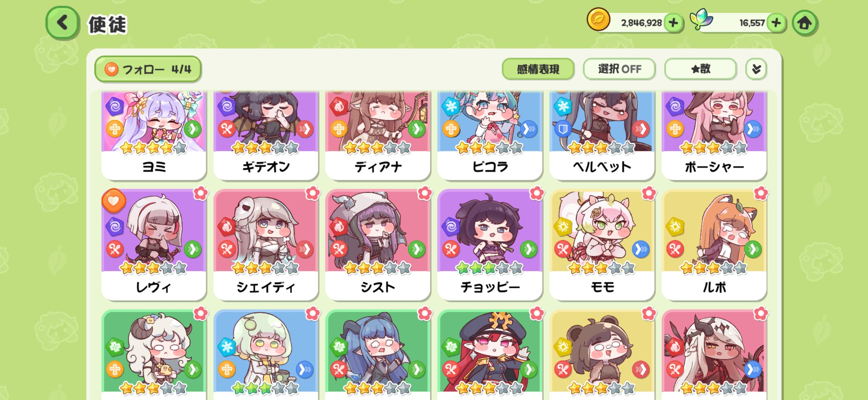Select the ヨミ character card
This screenshot has width=868, height=400.
(154, 135)
